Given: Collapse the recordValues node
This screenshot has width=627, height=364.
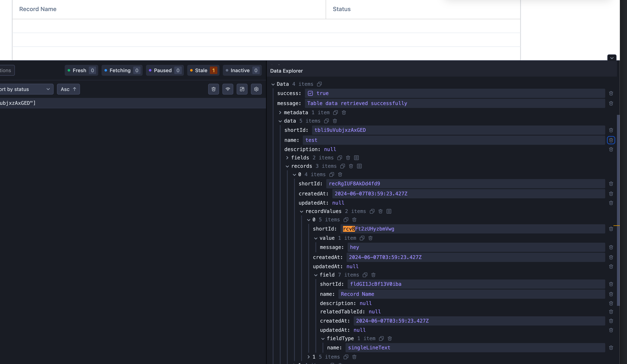Looking at the screenshot, I should 302,211.
